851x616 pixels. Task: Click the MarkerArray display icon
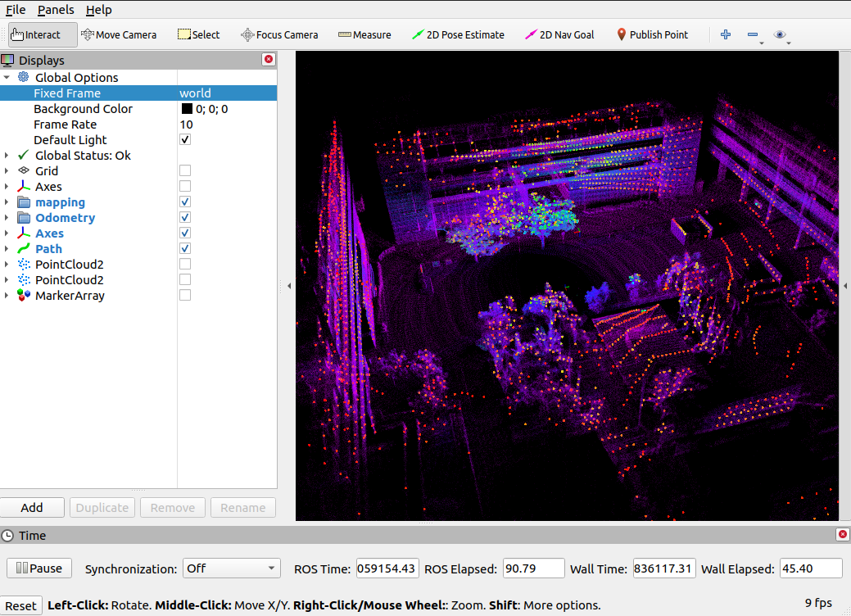[x=23, y=295]
